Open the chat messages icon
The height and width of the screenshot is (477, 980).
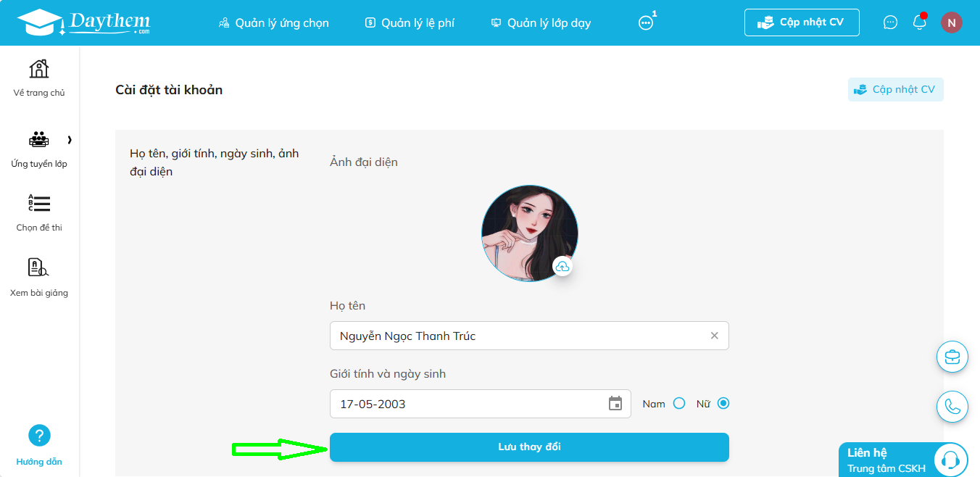coord(890,22)
